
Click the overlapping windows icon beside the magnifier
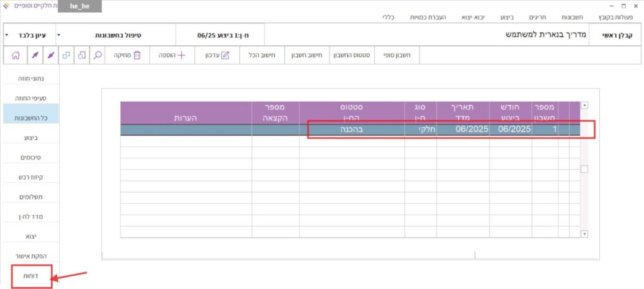point(81,55)
